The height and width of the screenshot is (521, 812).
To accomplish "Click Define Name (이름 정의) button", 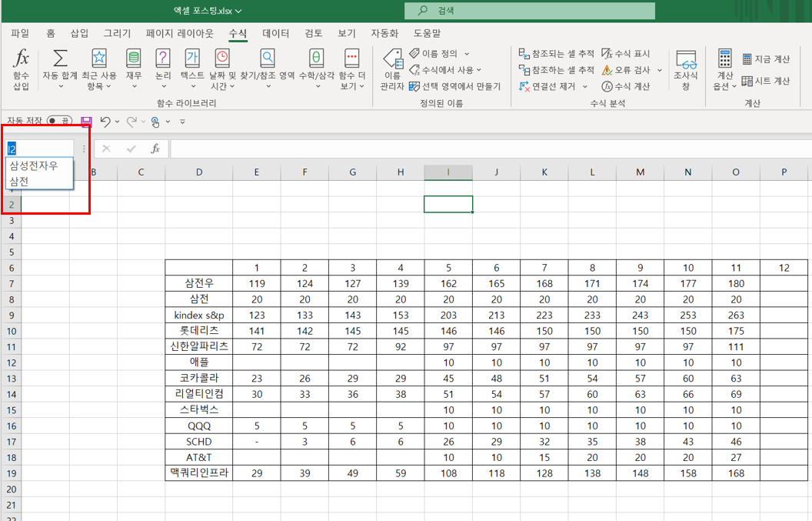I will click(434, 53).
